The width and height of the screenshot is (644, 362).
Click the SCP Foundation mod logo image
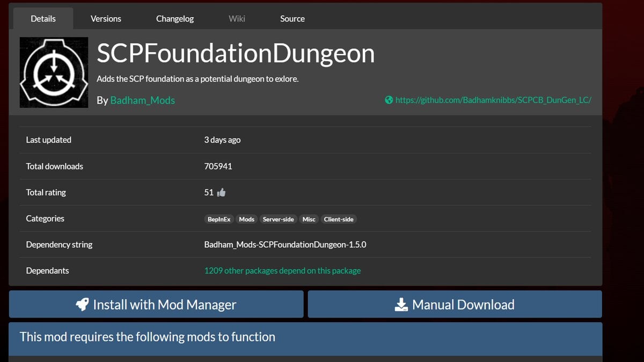click(x=54, y=72)
